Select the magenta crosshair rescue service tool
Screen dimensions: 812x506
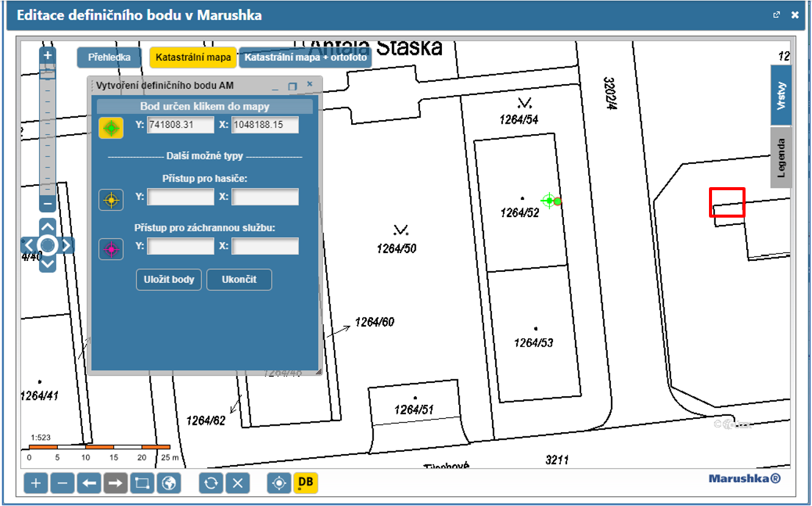[111, 249]
